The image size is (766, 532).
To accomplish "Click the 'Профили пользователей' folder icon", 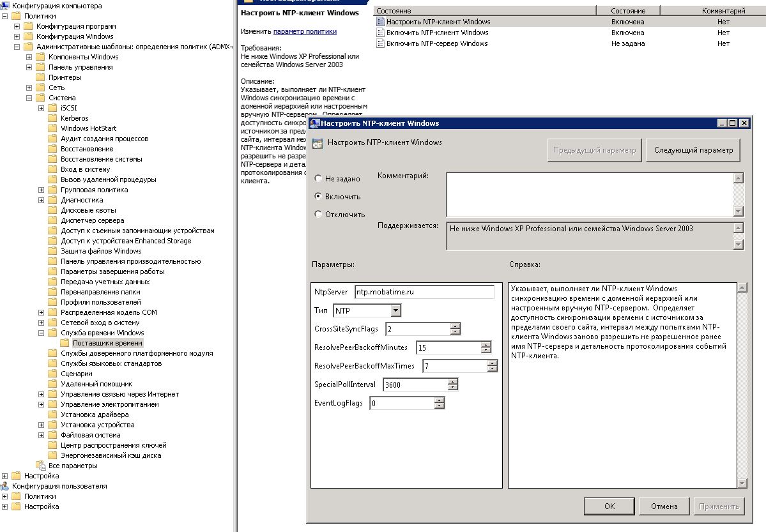I will pyautogui.click(x=52, y=302).
